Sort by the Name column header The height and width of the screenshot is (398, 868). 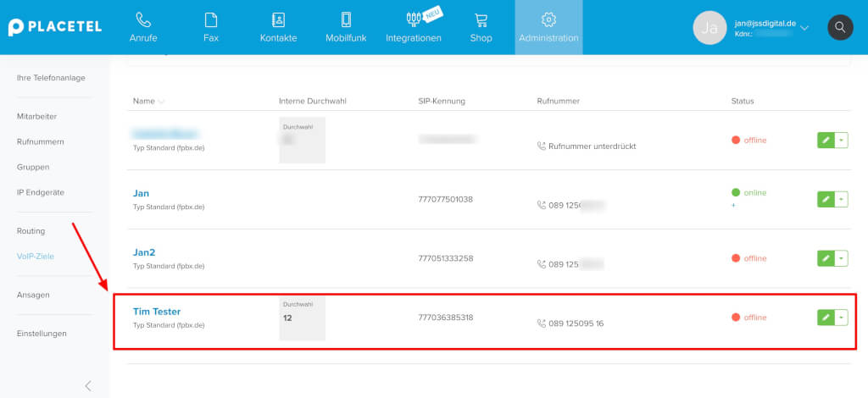coord(148,101)
